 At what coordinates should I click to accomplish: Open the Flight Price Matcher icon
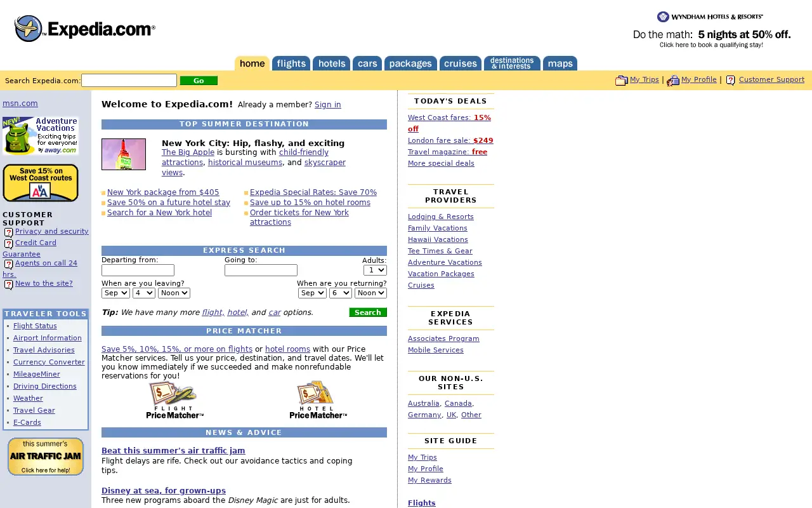tap(174, 400)
